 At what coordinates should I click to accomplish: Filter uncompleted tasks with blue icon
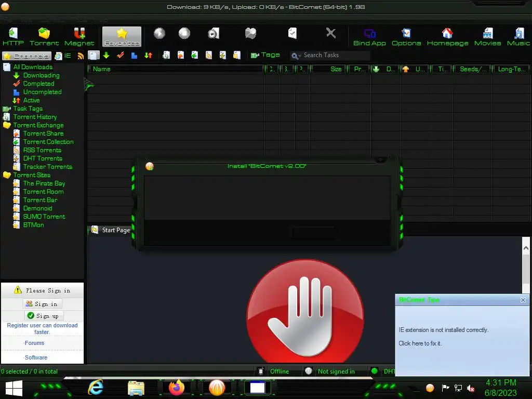coord(134,55)
